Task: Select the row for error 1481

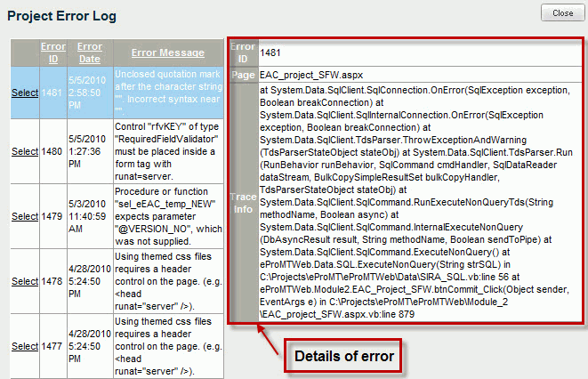Action: (x=24, y=93)
